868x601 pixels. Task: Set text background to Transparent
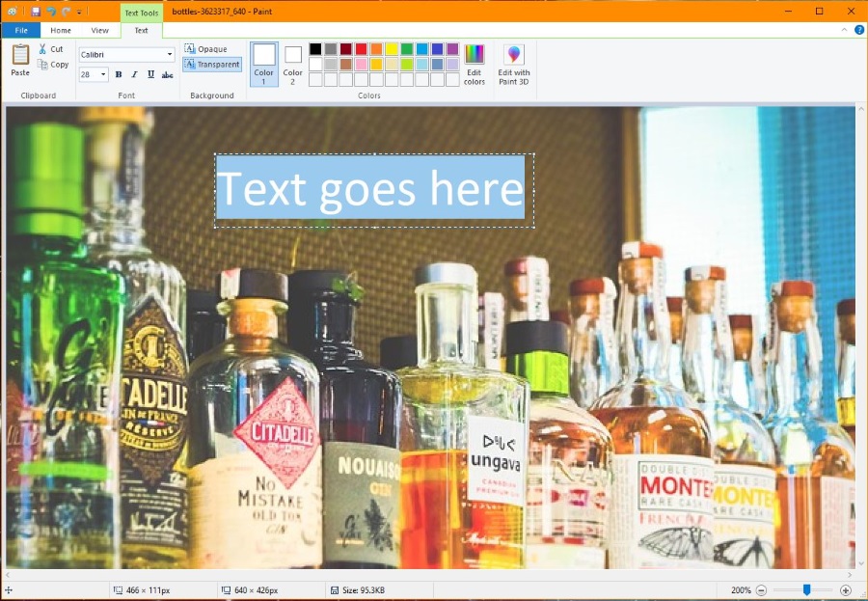212,65
